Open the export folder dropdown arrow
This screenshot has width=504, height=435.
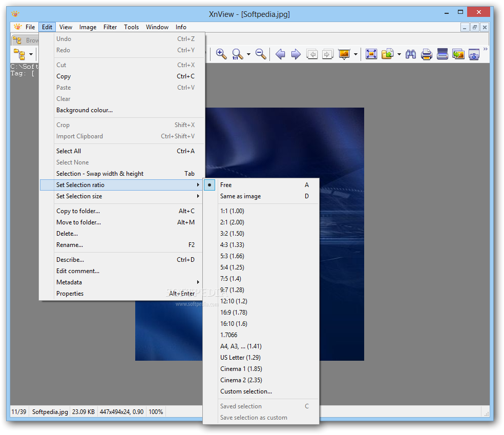pyautogui.click(x=399, y=54)
